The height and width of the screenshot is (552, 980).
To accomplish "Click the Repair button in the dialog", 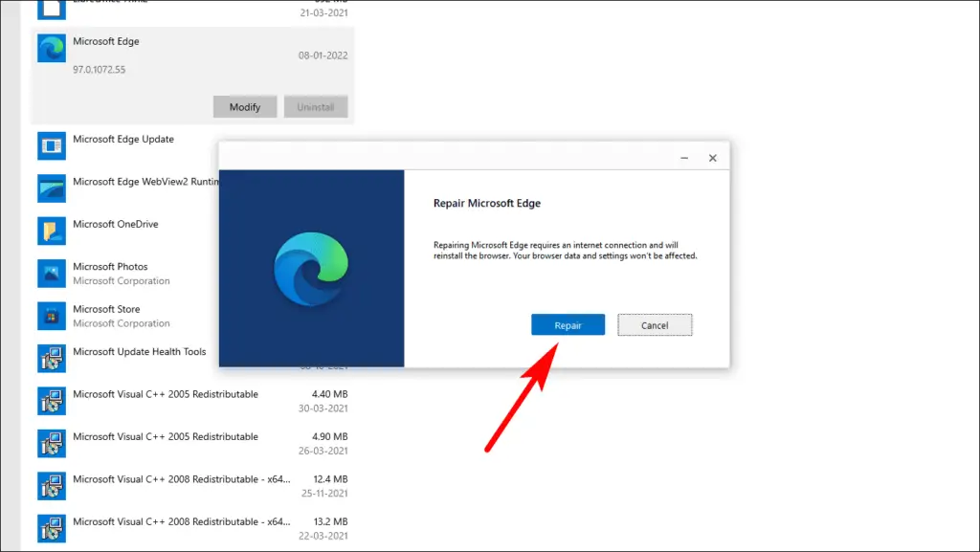I will coord(568,324).
